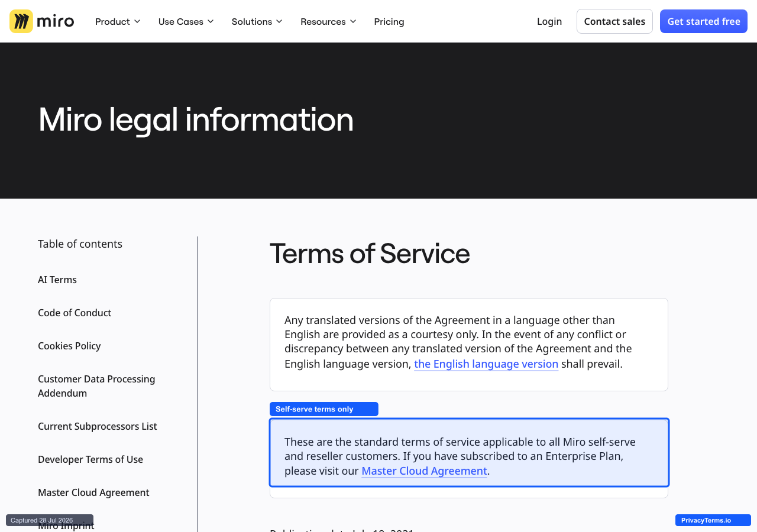The image size is (757, 532).
Task: Open Developer Terms of Use link
Action: click(90, 459)
